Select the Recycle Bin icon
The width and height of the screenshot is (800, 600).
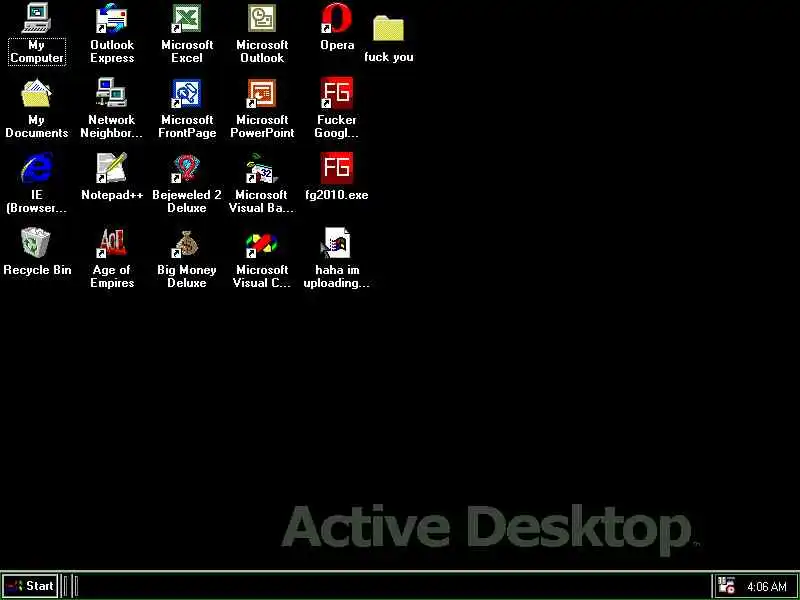click(36, 243)
